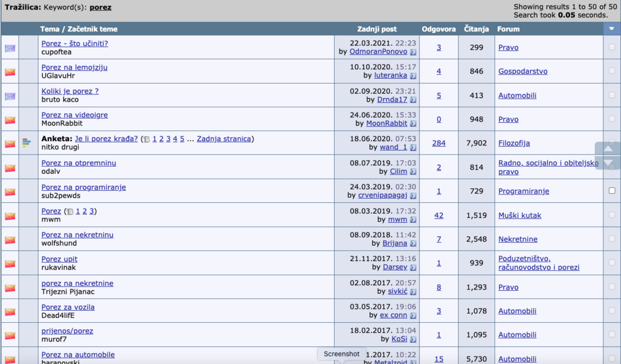Go to last post icon beside Cilim

pos(413,172)
